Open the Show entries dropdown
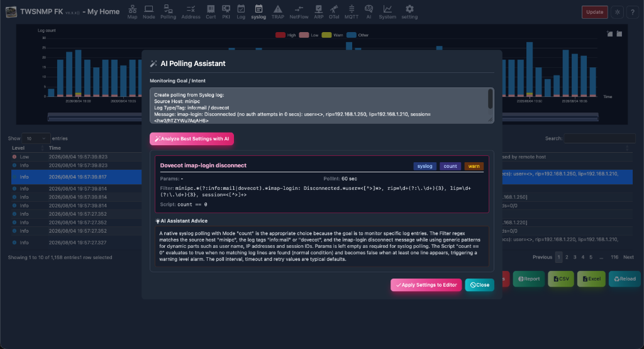The width and height of the screenshot is (644, 349). tap(36, 138)
